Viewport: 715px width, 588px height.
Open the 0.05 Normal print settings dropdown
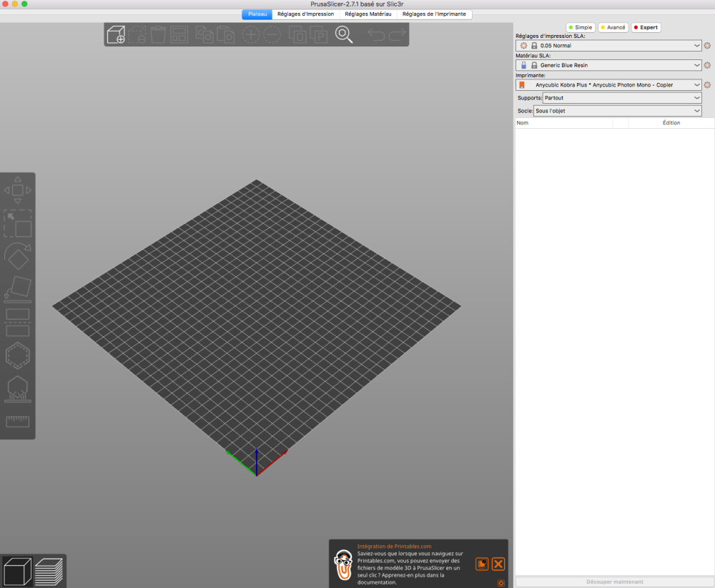[608, 46]
